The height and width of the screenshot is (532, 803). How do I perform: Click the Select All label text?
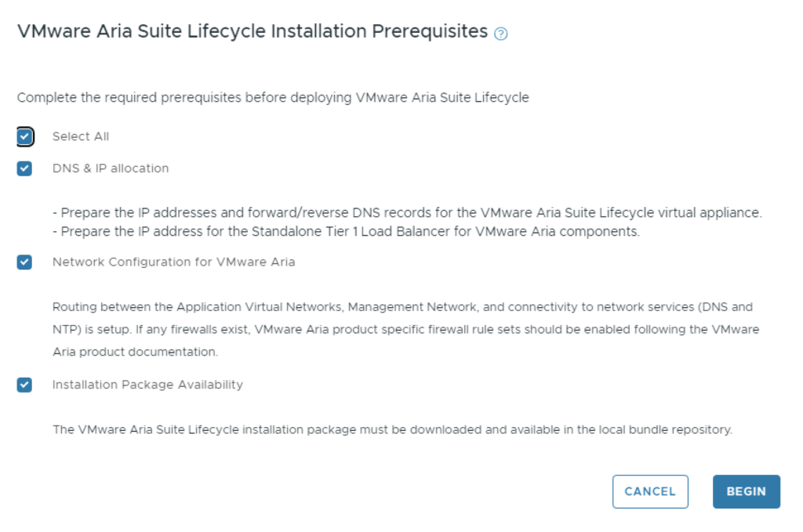81,136
